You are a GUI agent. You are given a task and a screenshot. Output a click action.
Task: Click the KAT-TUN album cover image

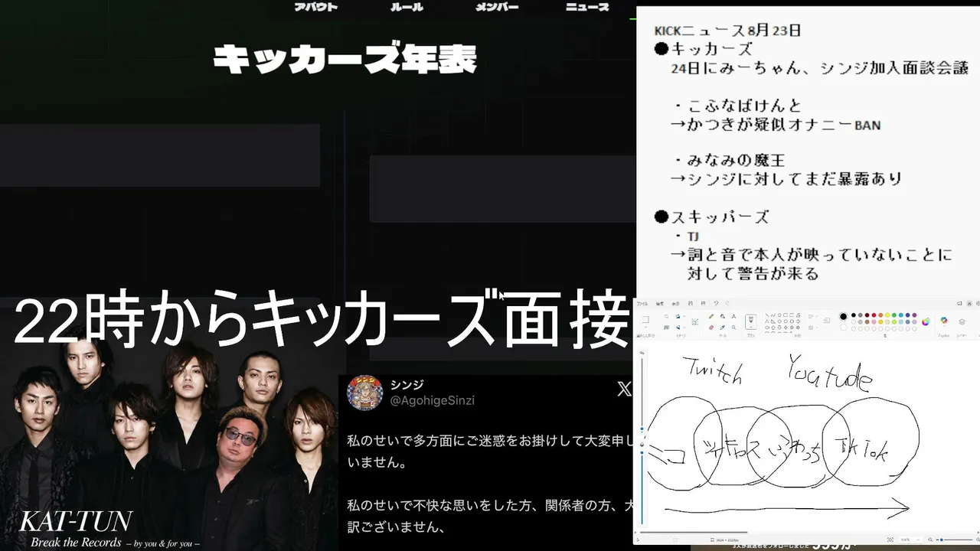tap(168, 448)
